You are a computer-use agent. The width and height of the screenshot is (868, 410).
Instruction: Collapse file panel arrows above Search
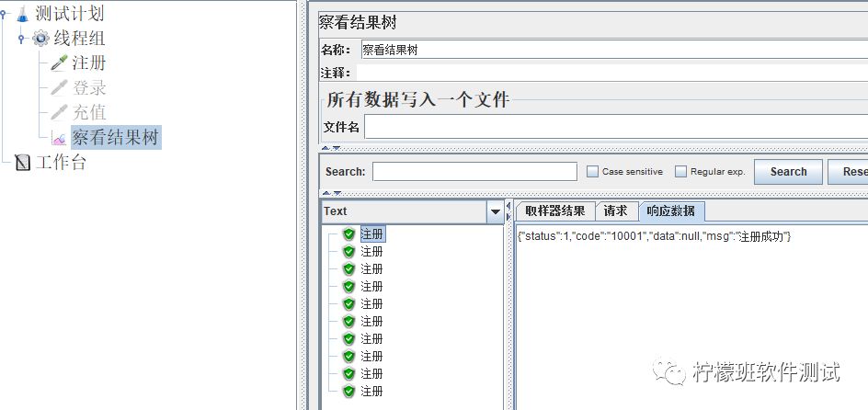point(332,148)
